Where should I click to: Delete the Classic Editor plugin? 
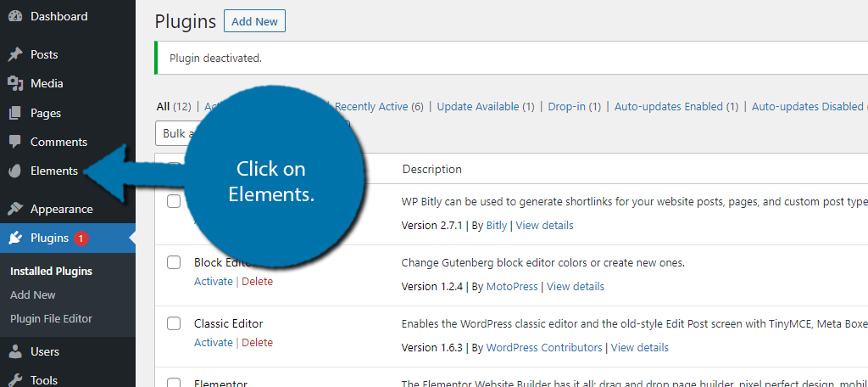tap(258, 343)
